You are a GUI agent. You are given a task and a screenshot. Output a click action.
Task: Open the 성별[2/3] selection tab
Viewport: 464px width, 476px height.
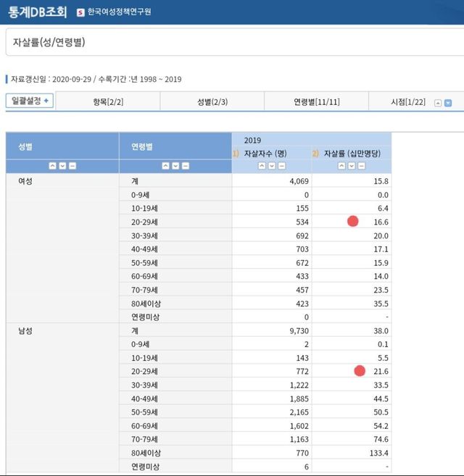pos(212,102)
